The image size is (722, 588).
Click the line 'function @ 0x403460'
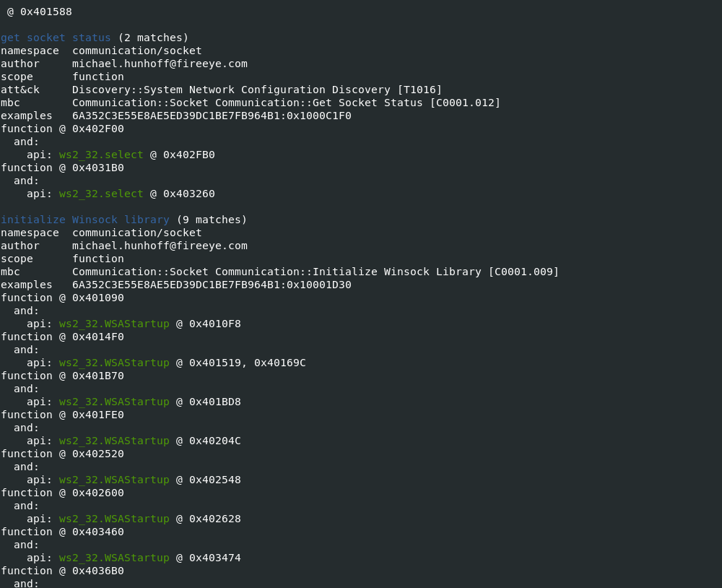62,532
